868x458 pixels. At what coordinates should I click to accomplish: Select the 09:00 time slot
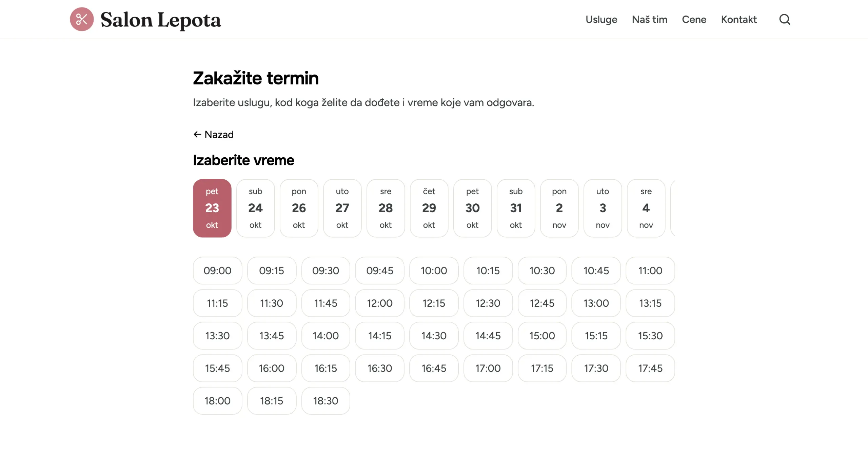(x=217, y=271)
